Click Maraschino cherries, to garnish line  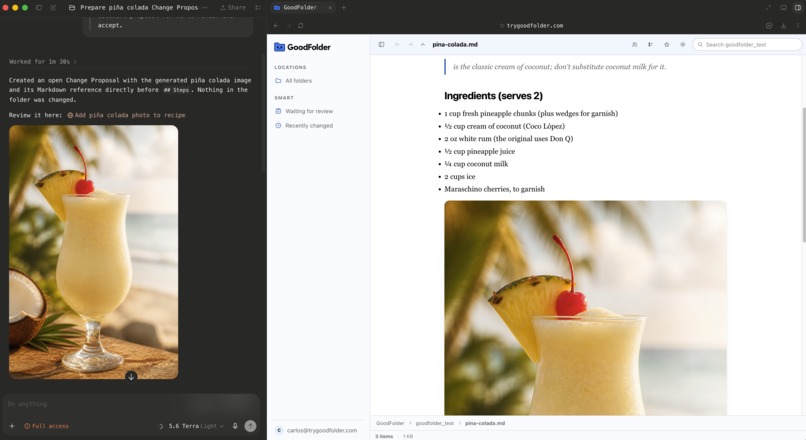click(x=494, y=189)
